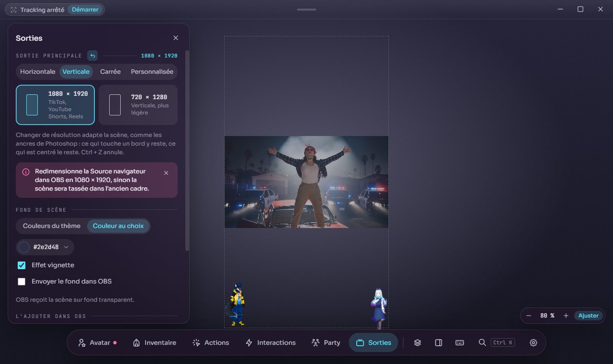Click the #2e2d48 color swatch circle
The height and width of the screenshot is (364, 613).
click(24, 247)
